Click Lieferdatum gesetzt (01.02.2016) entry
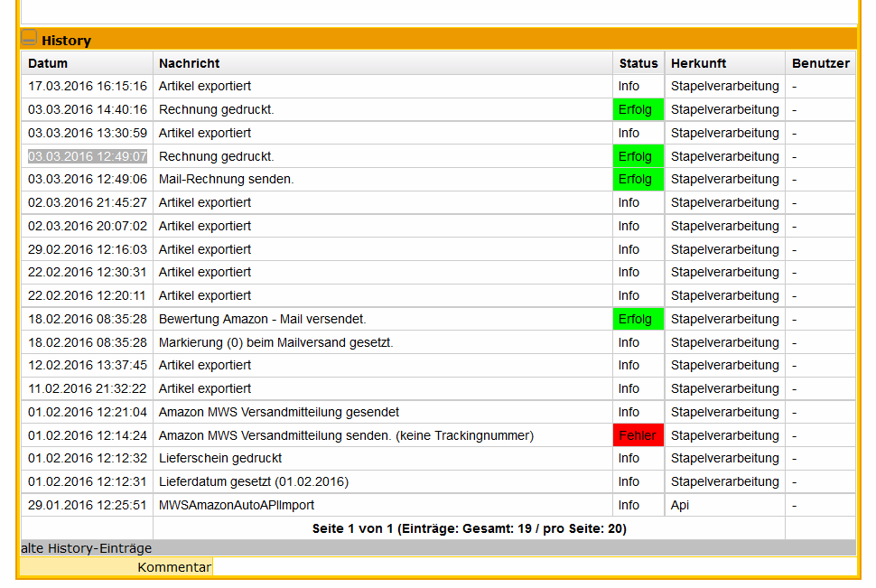 coord(254,481)
